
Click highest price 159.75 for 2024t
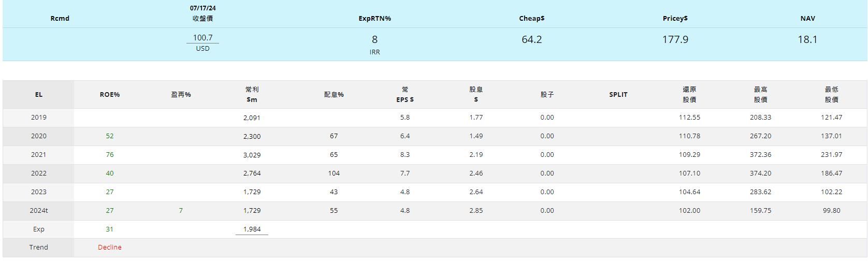pyautogui.click(x=760, y=211)
